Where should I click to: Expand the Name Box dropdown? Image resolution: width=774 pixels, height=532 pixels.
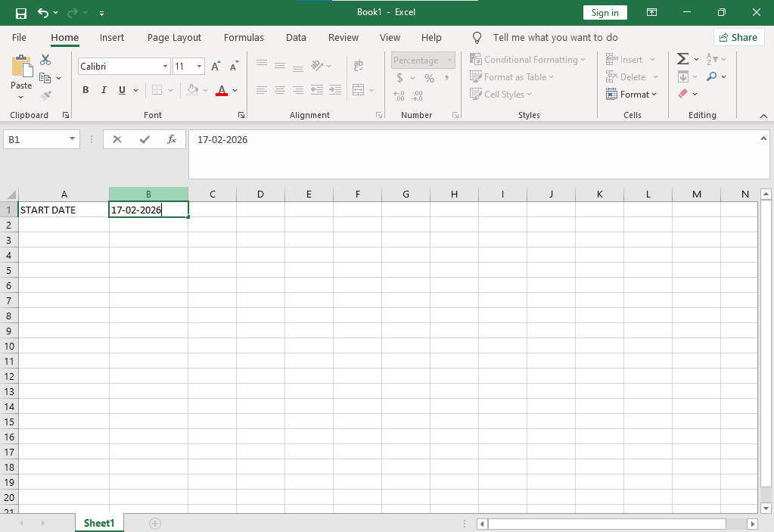click(73, 139)
